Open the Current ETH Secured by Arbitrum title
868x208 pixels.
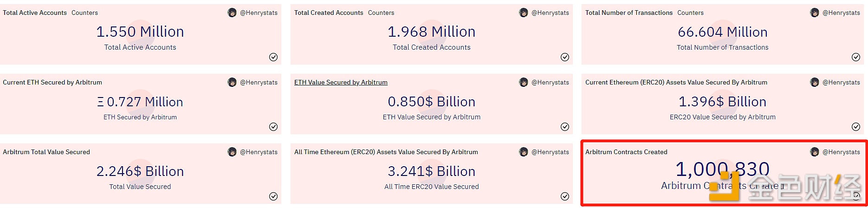pos(52,82)
